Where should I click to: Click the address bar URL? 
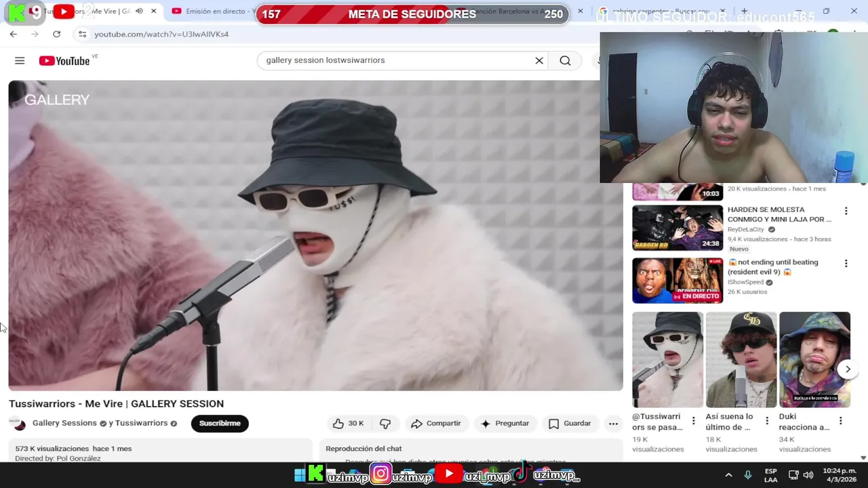click(161, 34)
